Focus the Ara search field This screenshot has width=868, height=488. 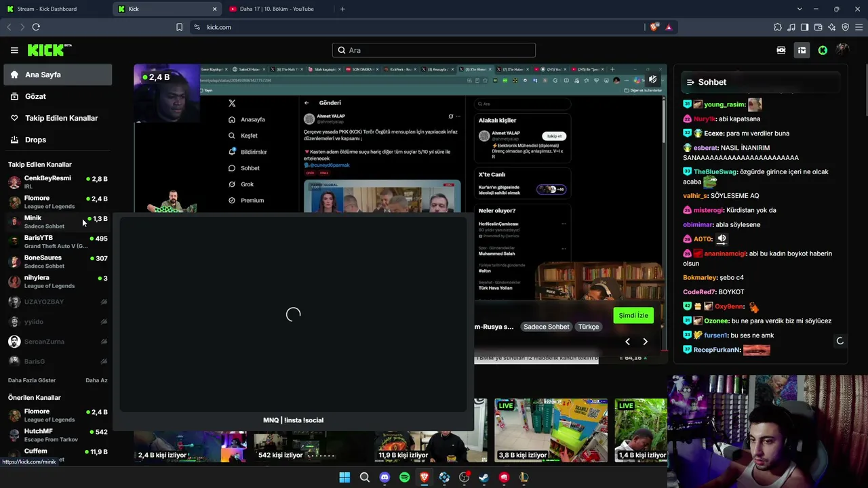coord(434,50)
